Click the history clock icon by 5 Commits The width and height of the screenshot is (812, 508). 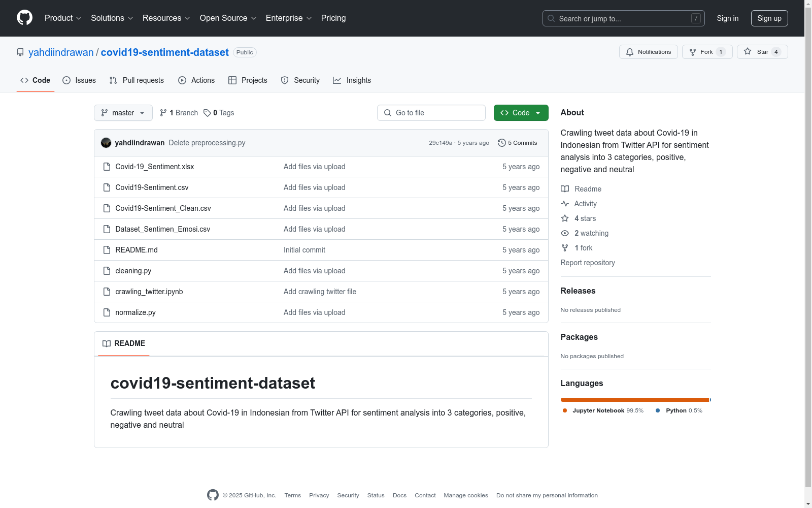(502, 143)
